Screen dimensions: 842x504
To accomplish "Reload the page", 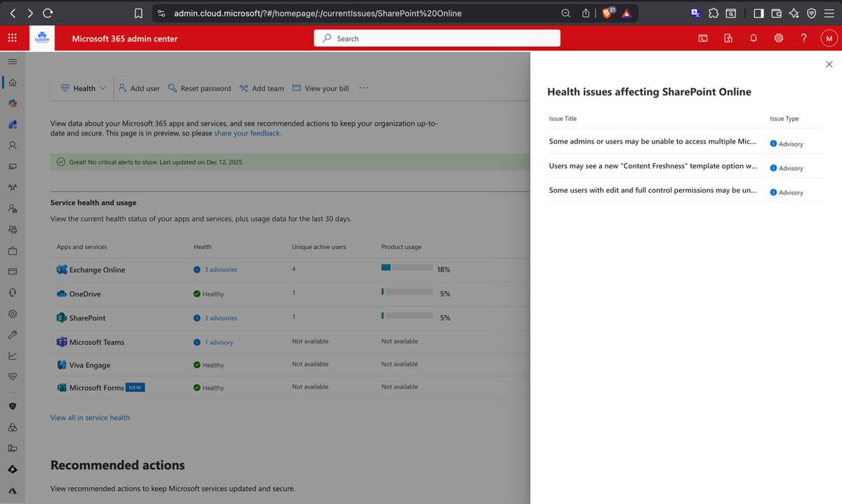I will (47, 13).
